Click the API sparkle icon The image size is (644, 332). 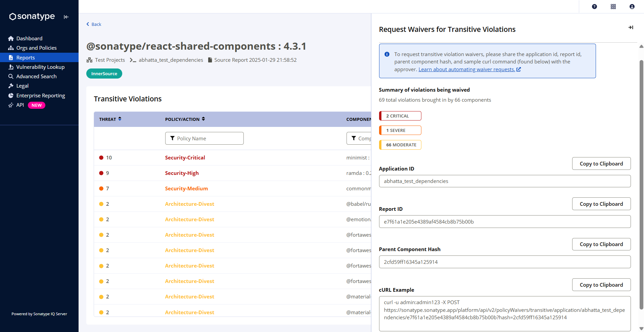point(11,105)
